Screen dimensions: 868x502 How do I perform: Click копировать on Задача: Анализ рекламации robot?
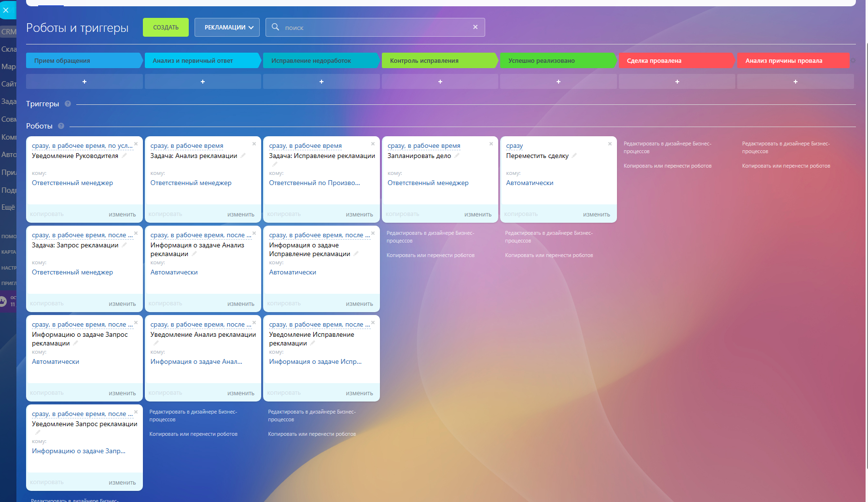[x=166, y=214]
